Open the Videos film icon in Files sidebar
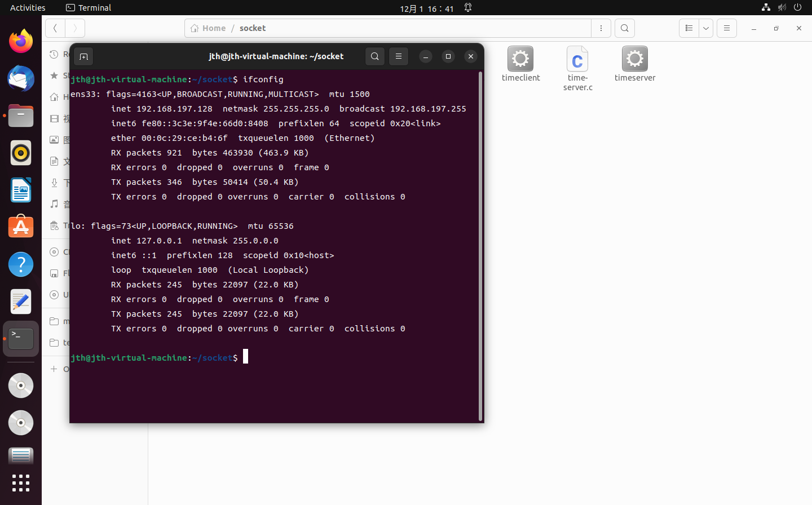 coord(54,118)
